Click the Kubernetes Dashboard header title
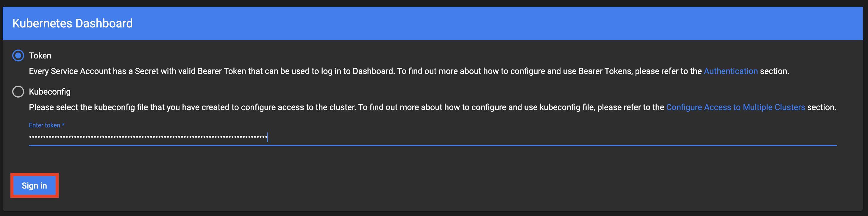 click(x=72, y=23)
